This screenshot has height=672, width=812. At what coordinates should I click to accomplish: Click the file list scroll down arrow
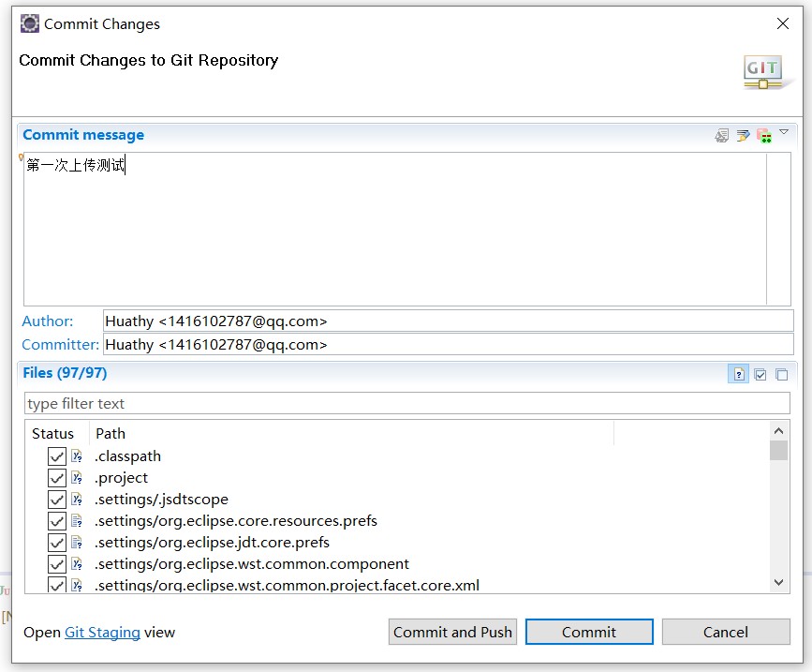click(x=778, y=582)
